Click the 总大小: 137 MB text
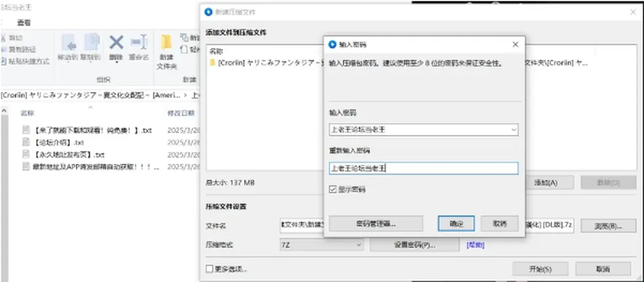Screen dimensions: 644x282 (x=230, y=183)
